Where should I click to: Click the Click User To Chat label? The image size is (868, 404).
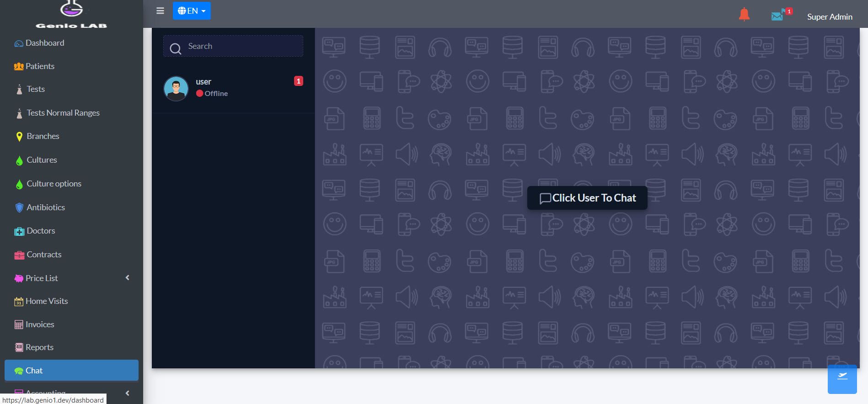587,198
